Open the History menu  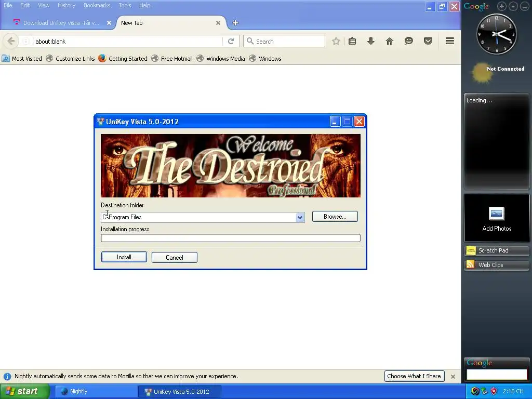pos(66,5)
